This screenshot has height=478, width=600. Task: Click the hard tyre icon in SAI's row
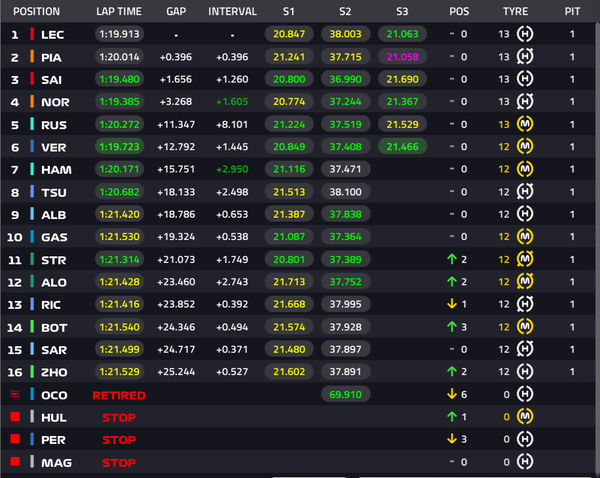click(x=525, y=79)
